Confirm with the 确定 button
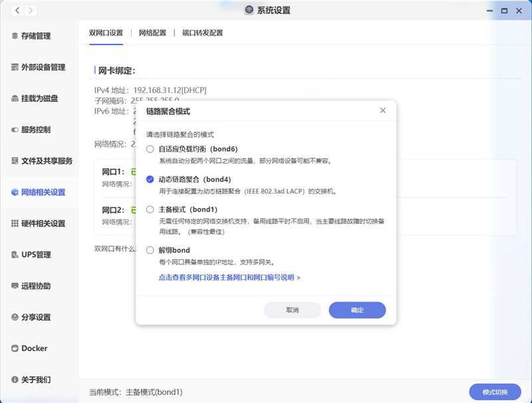The width and height of the screenshot is (532, 403). coord(357,310)
